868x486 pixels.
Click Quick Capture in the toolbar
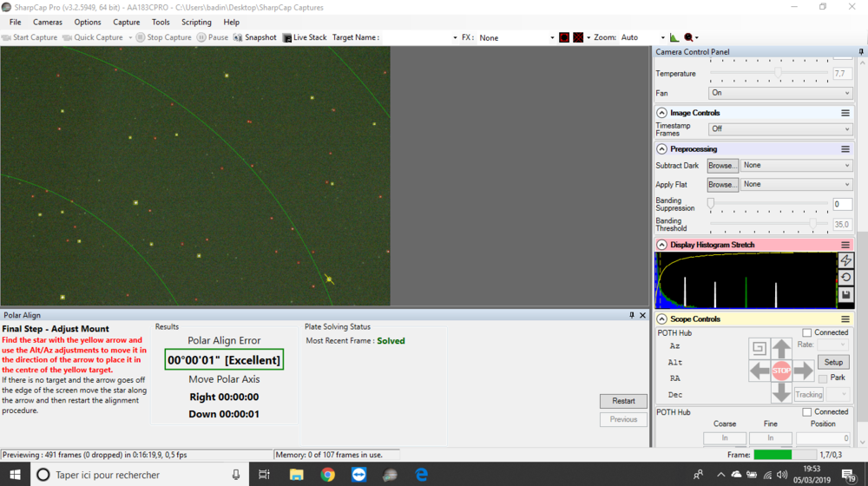[93, 37]
